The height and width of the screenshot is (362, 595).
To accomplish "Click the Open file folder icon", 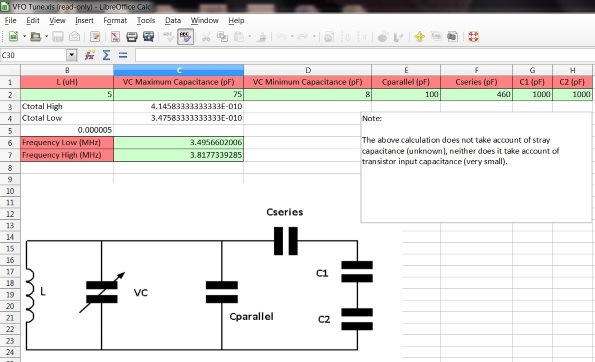I will click(x=35, y=36).
